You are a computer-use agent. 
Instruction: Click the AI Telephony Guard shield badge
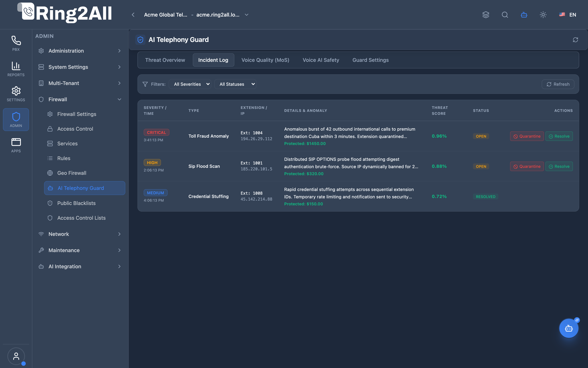coord(140,40)
